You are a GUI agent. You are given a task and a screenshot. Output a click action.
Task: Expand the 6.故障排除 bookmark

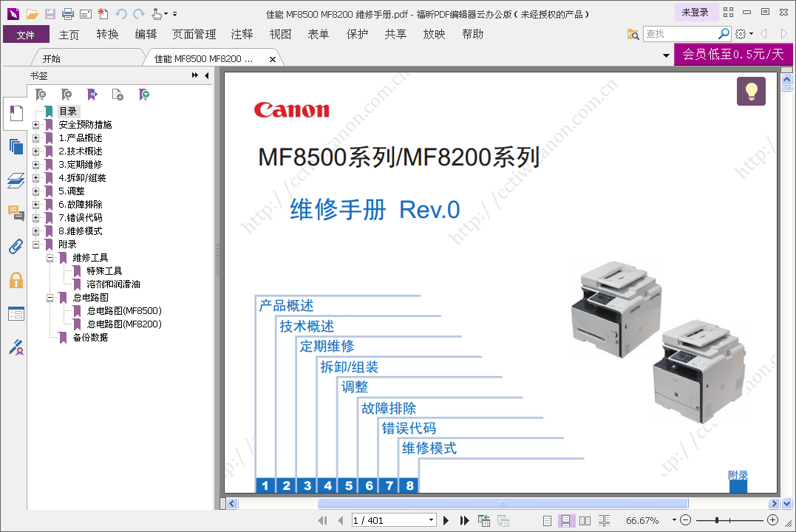(x=36, y=205)
